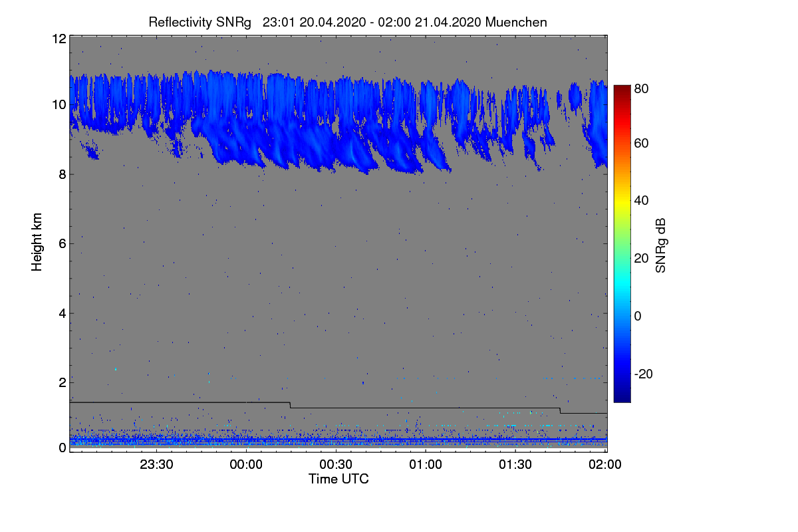Click the dark red top of colorbar

pyautogui.click(x=622, y=89)
